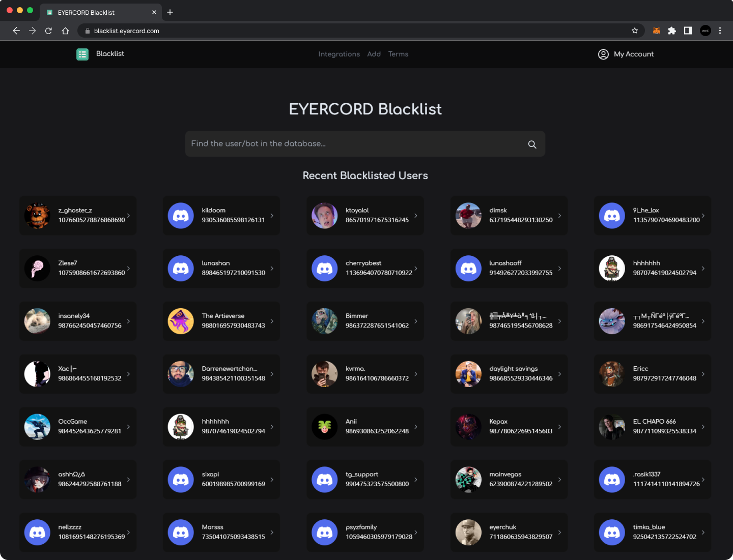Open the Chrome three-dot menu
Image resolution: width=733 pixels, height=560 pixels.
[x=720, y=31]
